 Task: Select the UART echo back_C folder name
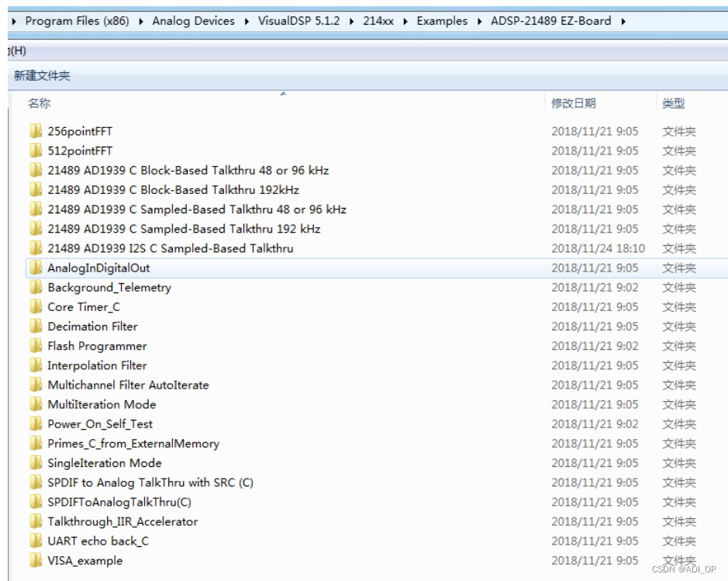[98, 541]
